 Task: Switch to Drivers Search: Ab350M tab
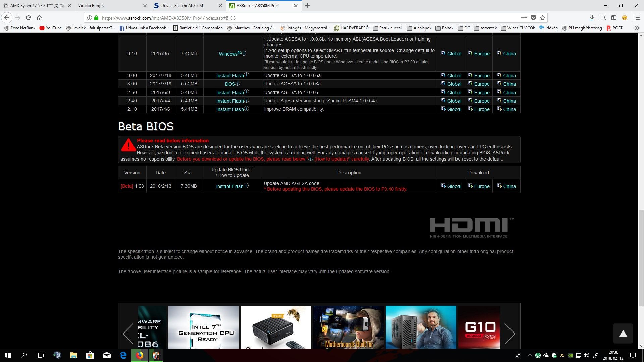[187, 5]
